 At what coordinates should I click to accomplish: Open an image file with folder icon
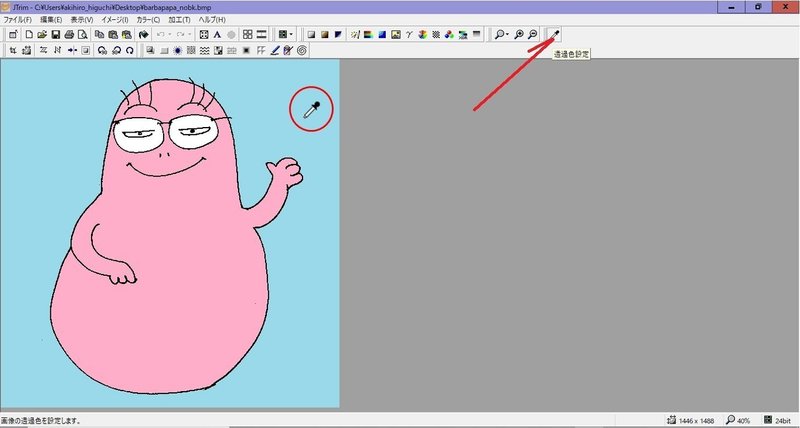(42, 35)
